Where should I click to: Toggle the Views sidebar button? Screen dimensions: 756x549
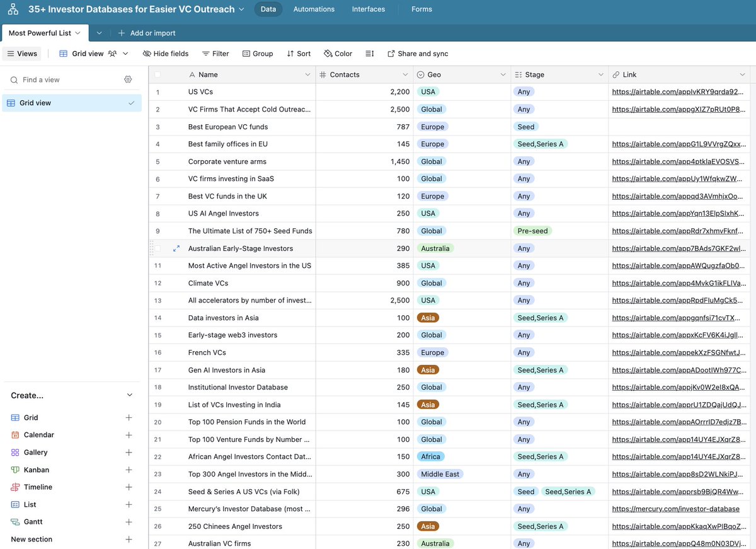click(22, 54)
